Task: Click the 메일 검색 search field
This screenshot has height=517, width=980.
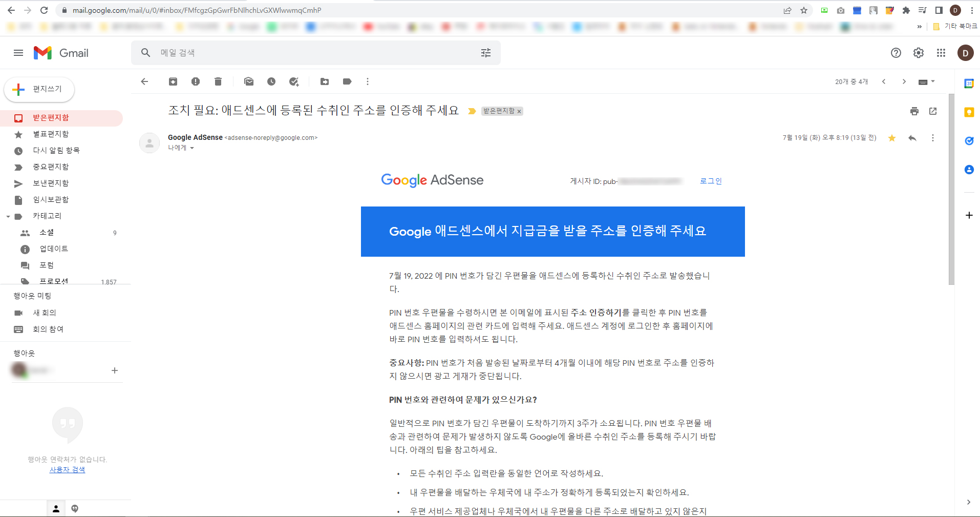Action: point(316,53)
